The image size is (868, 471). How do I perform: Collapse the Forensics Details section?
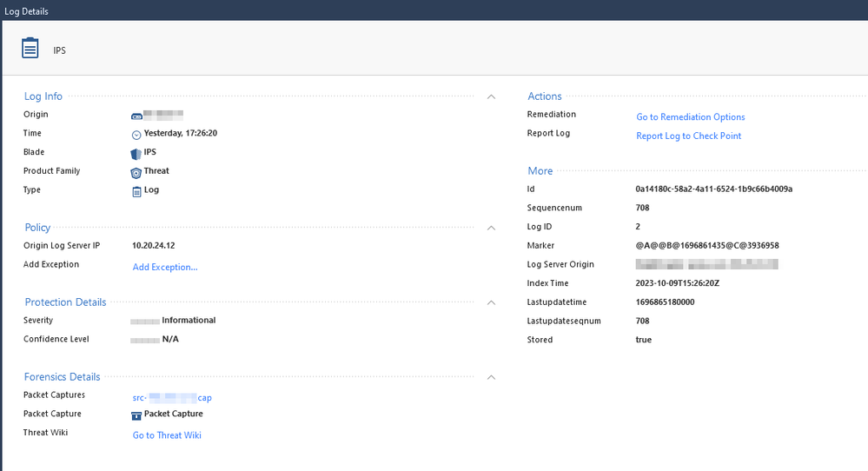pos(491,377)
